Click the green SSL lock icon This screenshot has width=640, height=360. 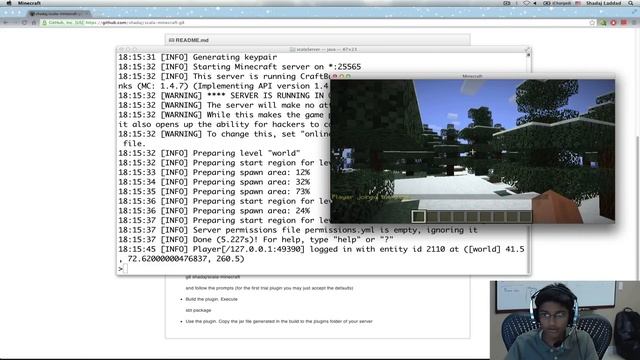(x=44, y=22)
